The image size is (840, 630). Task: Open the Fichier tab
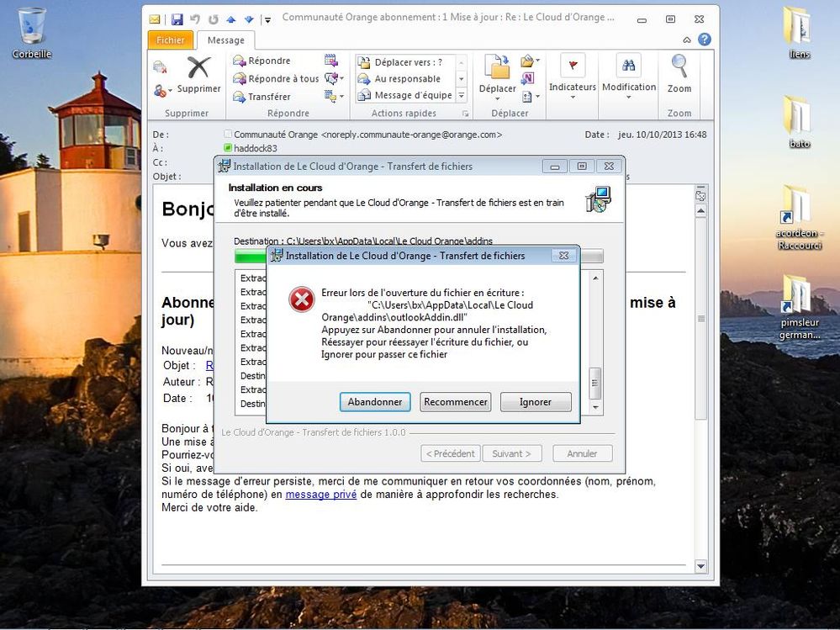click(x=171, y=40)
